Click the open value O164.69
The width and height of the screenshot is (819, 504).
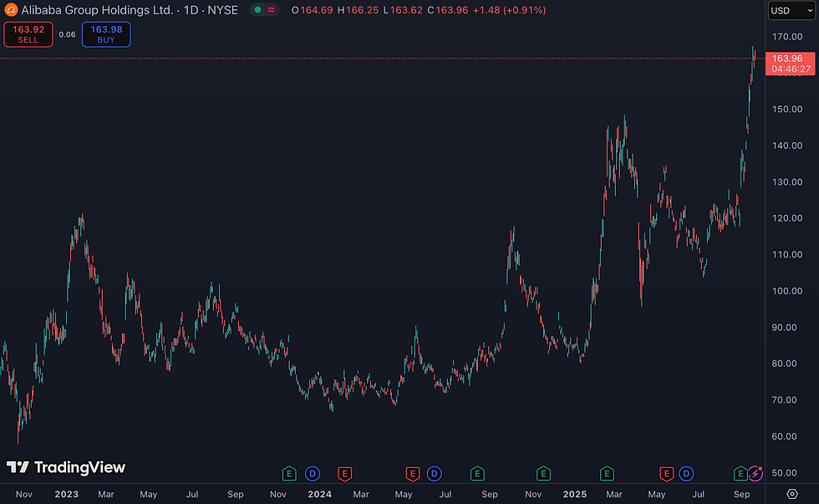[312, 10]
